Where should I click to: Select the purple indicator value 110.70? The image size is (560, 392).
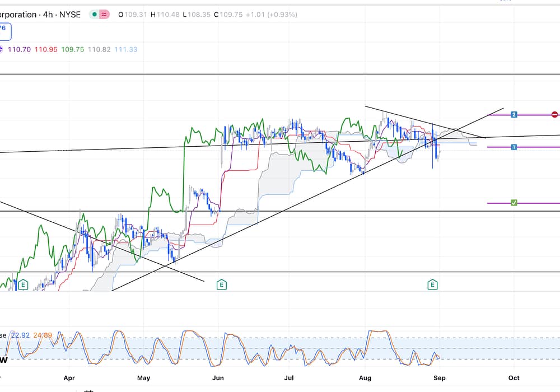click(x=19, y=49)
